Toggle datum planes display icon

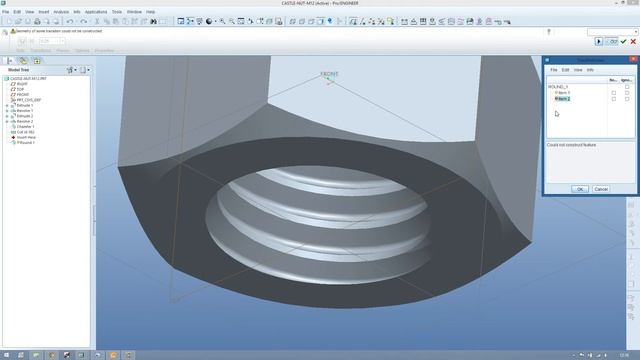[353, 21]
